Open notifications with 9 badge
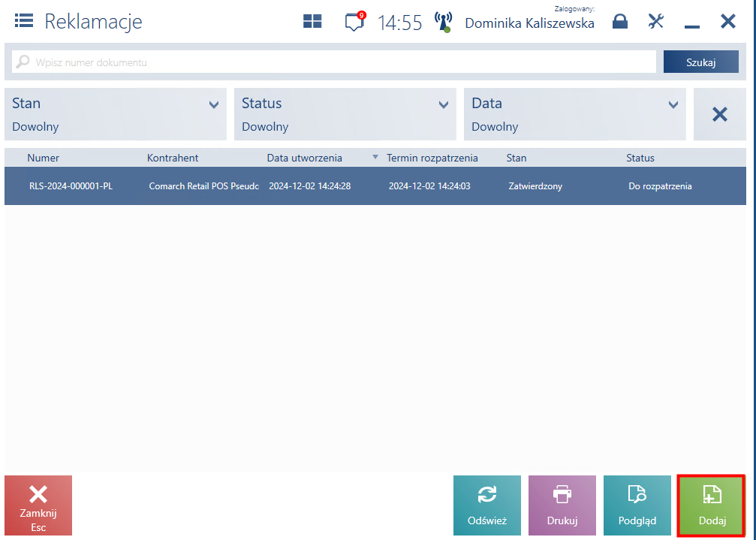 355,21
